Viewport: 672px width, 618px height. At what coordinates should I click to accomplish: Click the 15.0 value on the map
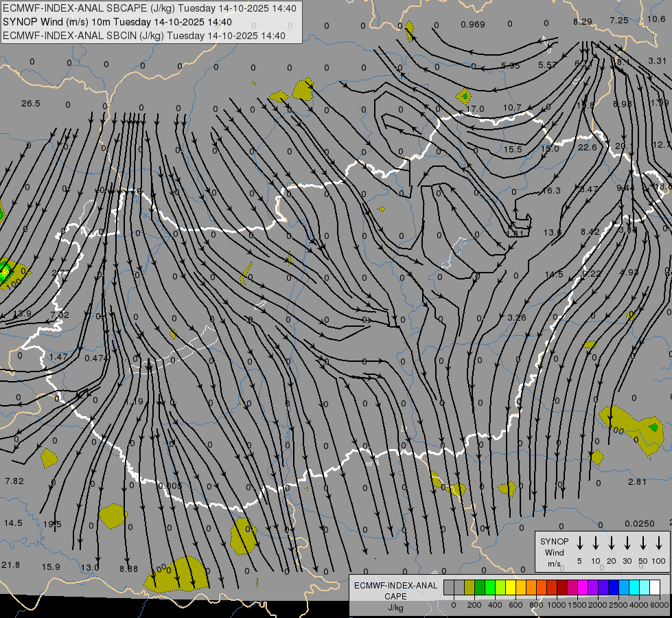pyautogui.click(x=550, y=149)
